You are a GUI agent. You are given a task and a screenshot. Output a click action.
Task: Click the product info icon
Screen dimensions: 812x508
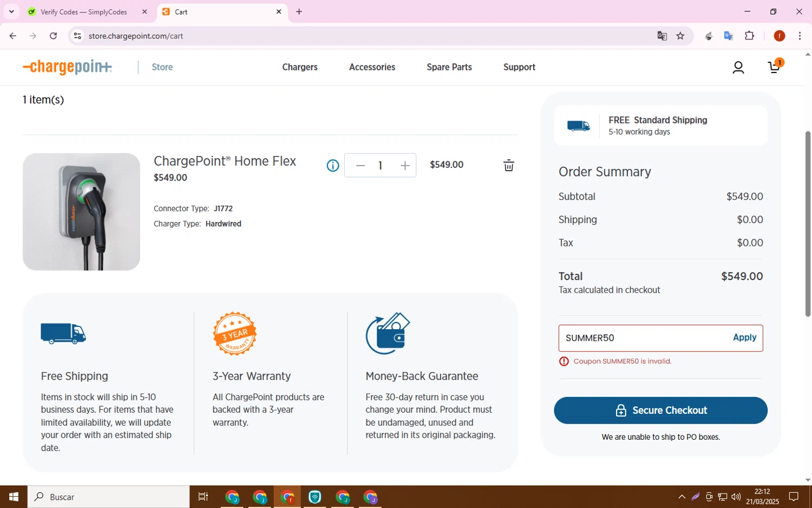click(x=333, y=166)
